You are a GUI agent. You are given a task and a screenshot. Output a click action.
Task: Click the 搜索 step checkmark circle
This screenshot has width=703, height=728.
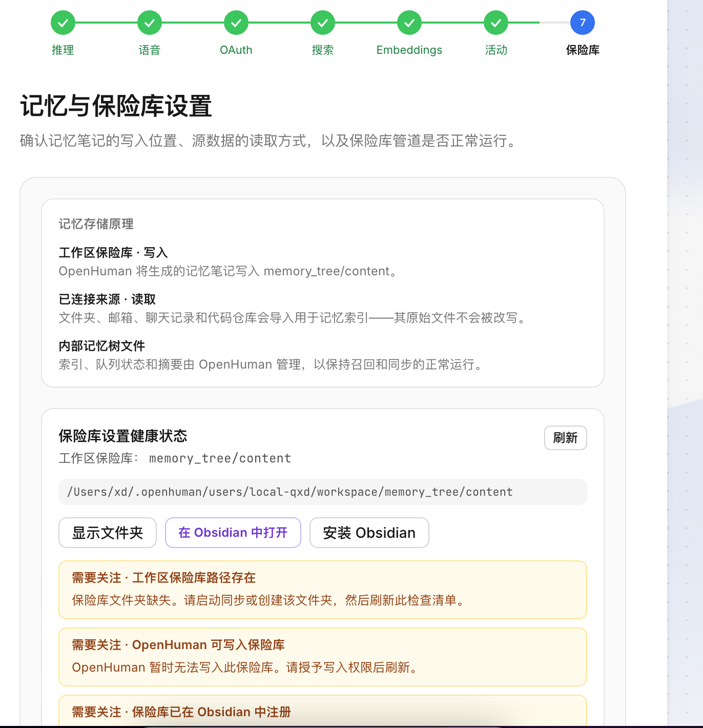[x=323, y=23]
